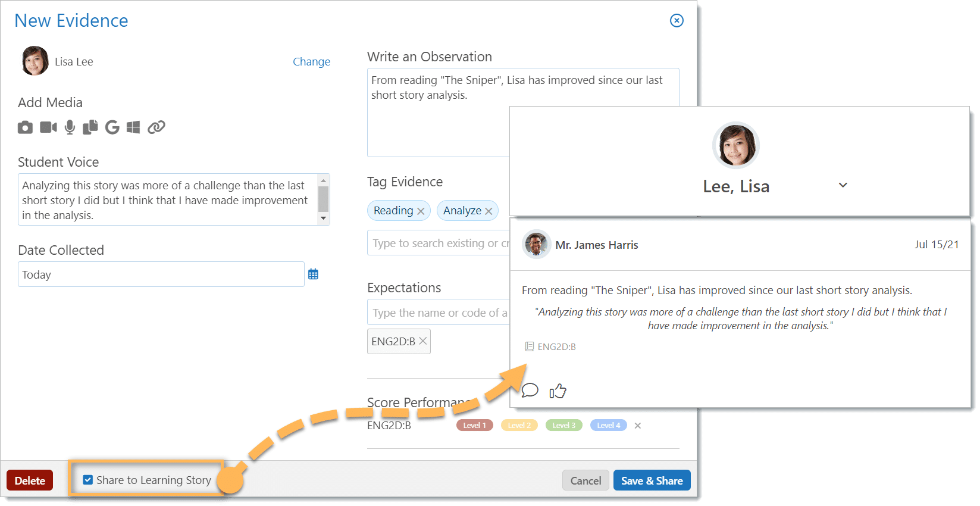980x506 pixels.
Task: Choose Level 4 performance score
Action: click(x=608, y=425)
